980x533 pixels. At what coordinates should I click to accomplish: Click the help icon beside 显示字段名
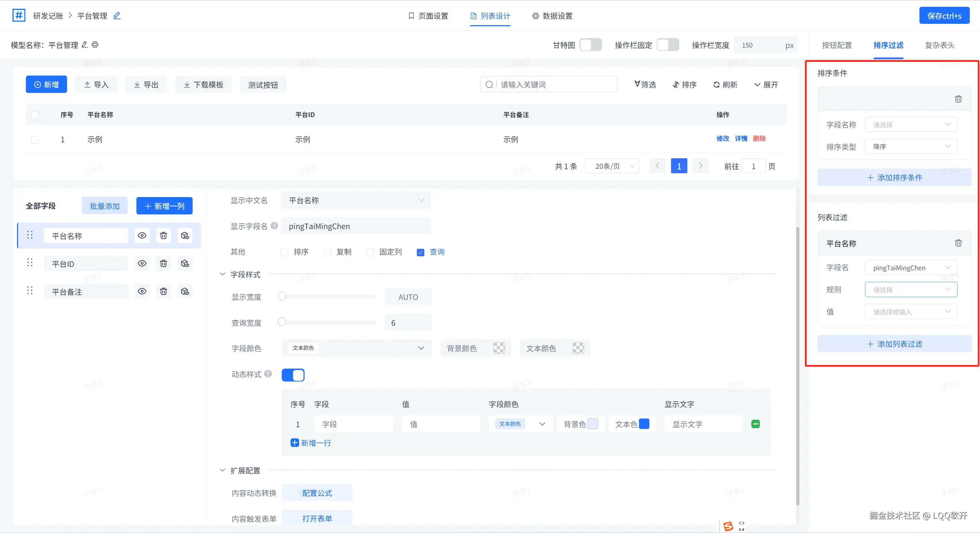click(274, 226)
